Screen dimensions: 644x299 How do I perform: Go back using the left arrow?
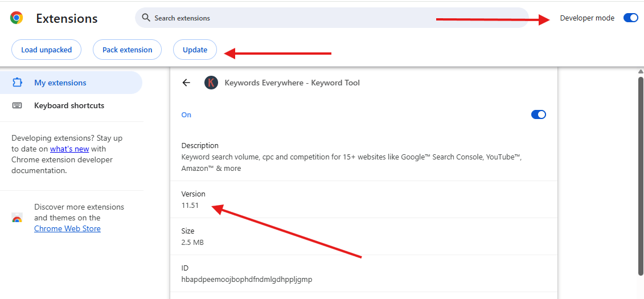pos(186,83)
